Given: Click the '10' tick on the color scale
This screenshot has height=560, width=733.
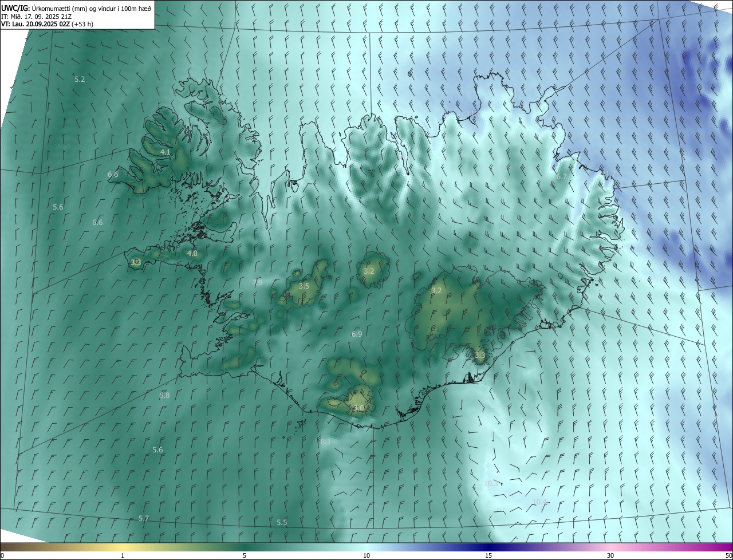Looking at the screenshot, I should tap(366, 555).
